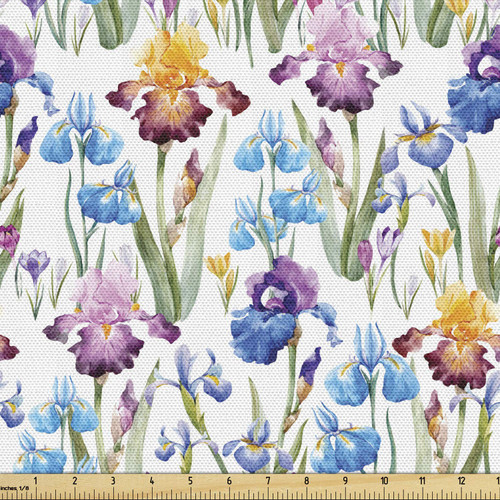Click the number 6 on the ruler
The height and width of the screenshot is (500, 500).
coord(229,481)
